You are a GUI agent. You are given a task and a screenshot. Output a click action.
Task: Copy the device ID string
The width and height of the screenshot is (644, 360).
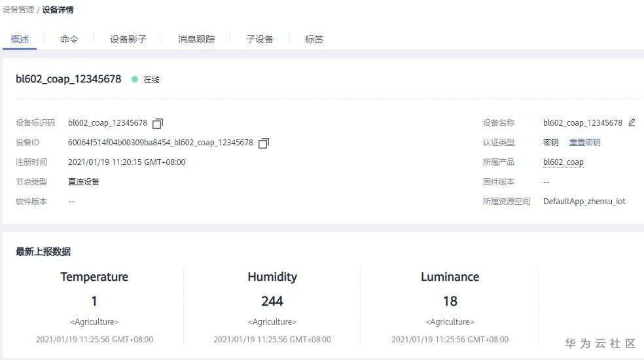(x=264, y=143)
